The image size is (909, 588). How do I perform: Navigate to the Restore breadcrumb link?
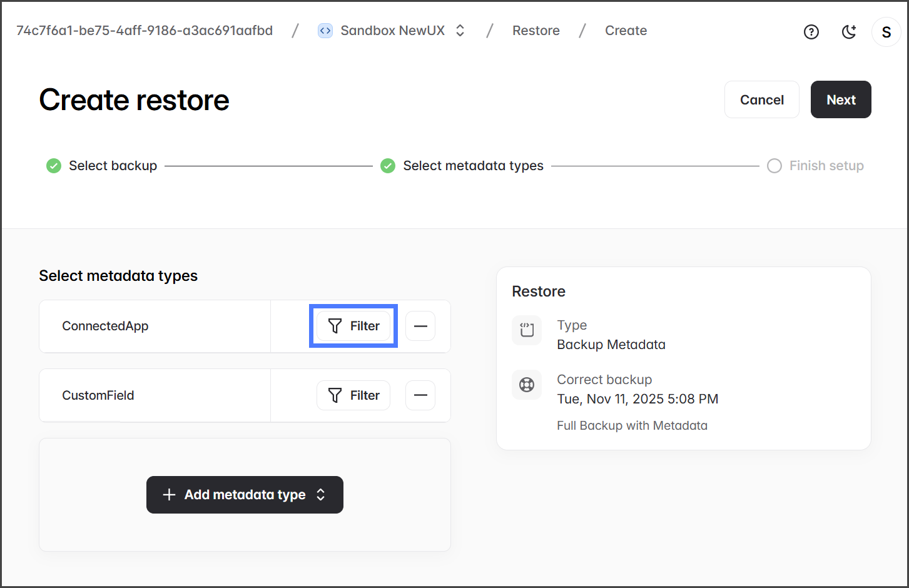coord(536,31)
